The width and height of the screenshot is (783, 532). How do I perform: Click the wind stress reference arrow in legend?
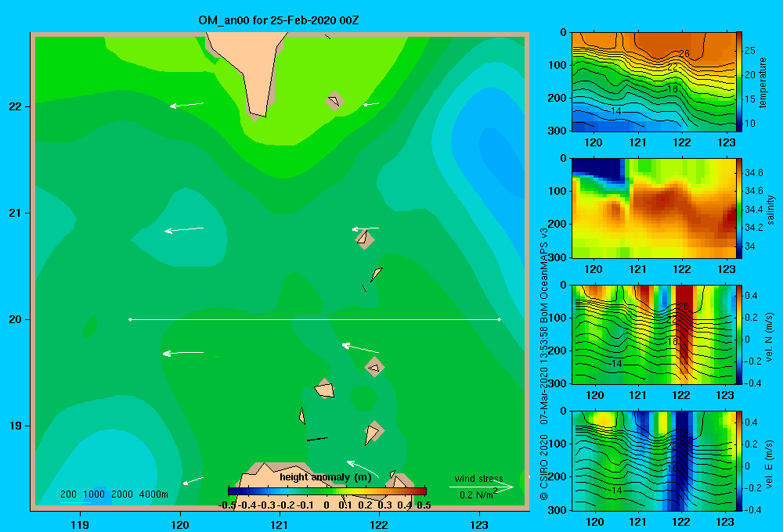coord(482,487)
